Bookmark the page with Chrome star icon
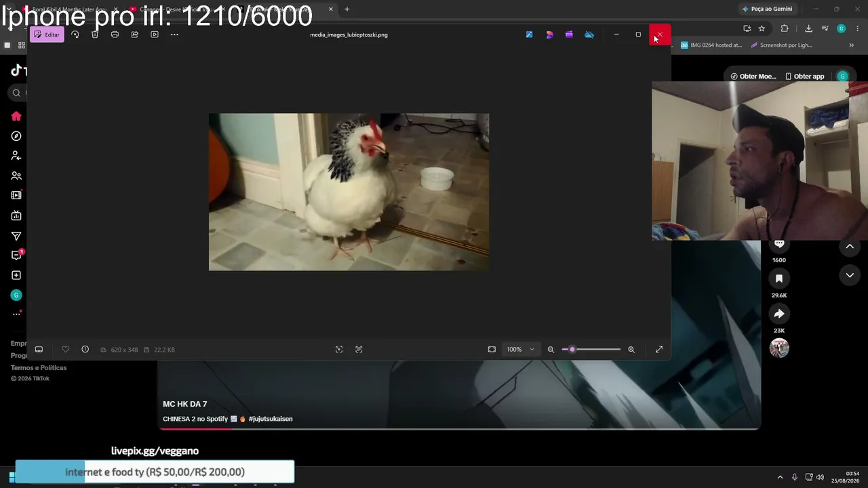The width and height of the screenshot is (868, 488). [x=762, y=28]
